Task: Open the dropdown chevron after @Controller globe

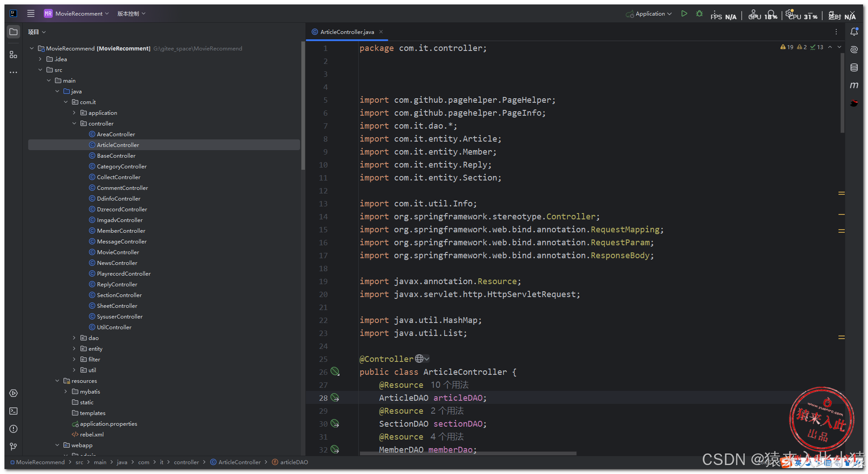Action: click(x=427, y=359)
